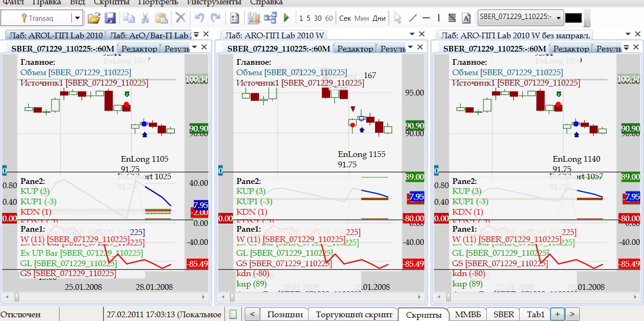Viewport: 644px width, 321px height.
Task: Select the horizontal line drawing tool
Action: (x=426, y=18)
